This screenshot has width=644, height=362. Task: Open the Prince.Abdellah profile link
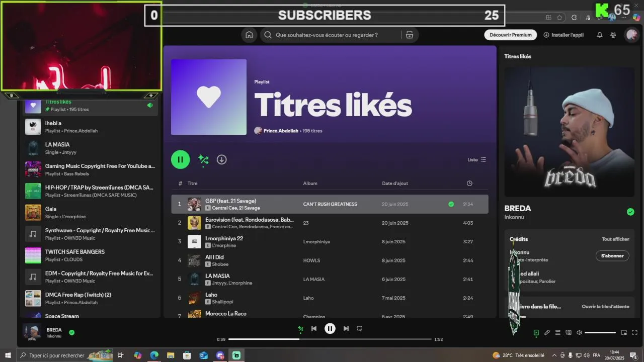pos(281,131)
